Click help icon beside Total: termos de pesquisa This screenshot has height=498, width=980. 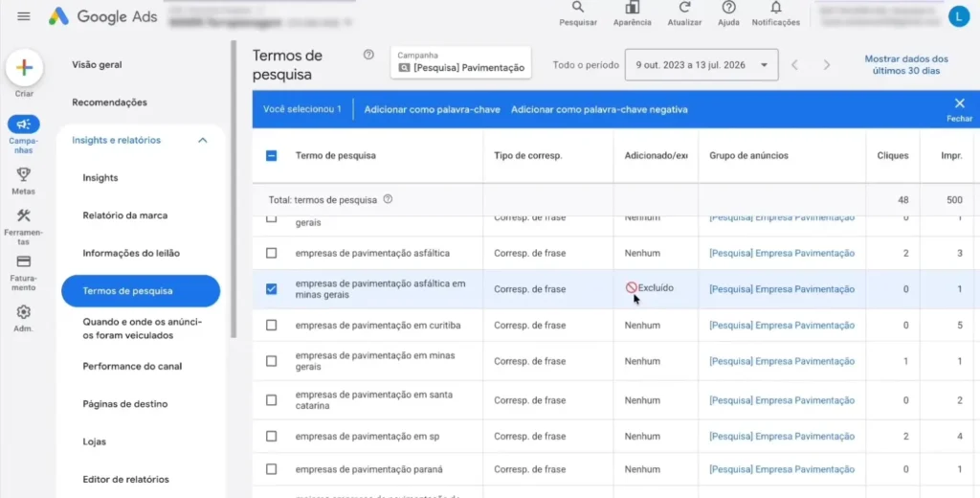(x=388, y=199)
